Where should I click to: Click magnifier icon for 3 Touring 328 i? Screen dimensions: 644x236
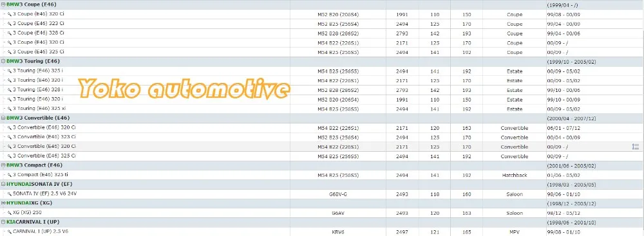10,89
